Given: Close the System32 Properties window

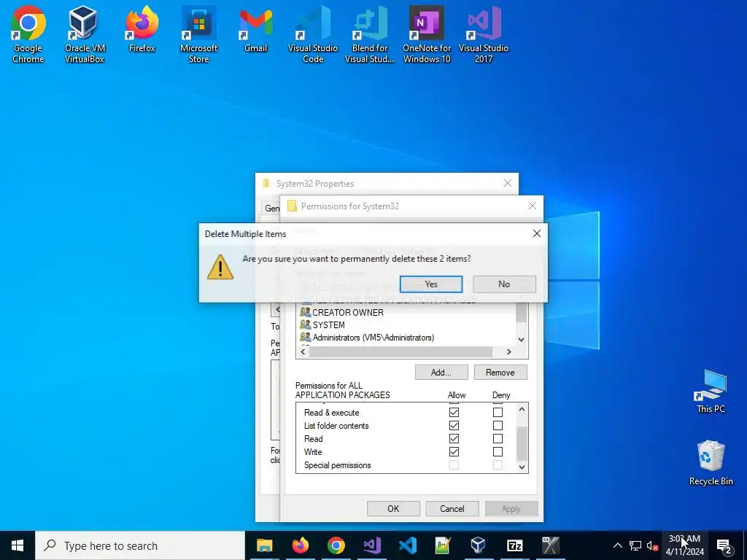Looking at the screenshot, I should click(508, 183).
